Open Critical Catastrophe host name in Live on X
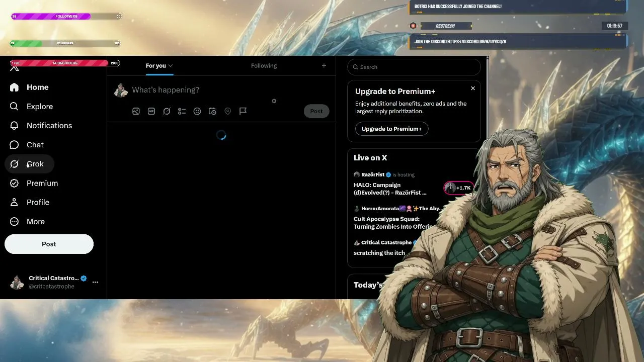The height and width of the screenshot is (362, 644). click(x=386, y=242)
